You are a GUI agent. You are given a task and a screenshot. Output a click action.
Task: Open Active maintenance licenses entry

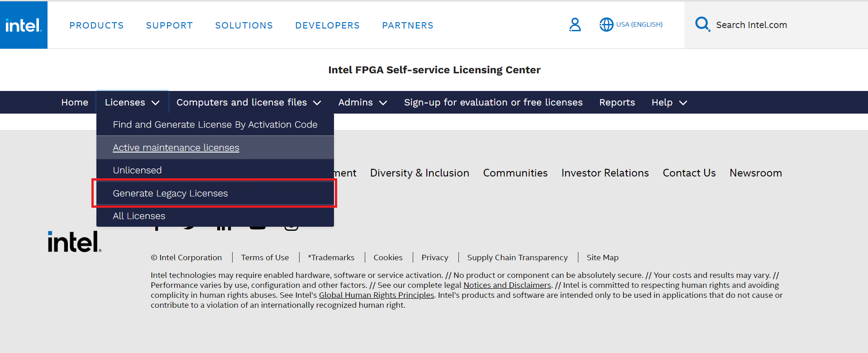pyautogui.click(x=176, y=148)
